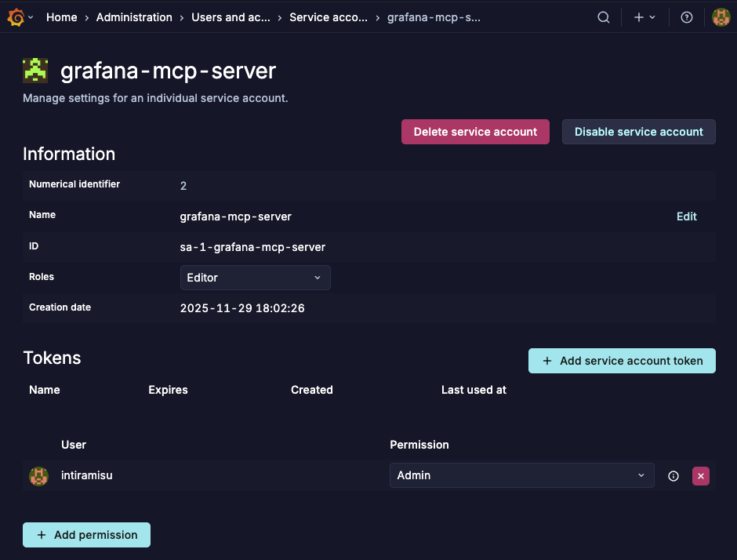This screenshot has width=737, height=560.
Task: Click the 'Manage settings for an individual' subtitle
Action: pos(155,98)
